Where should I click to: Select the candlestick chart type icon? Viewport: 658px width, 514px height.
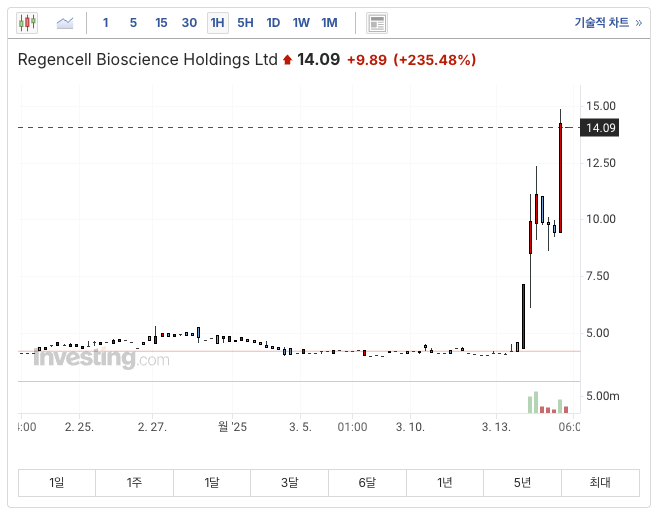[x=27, y=23]
